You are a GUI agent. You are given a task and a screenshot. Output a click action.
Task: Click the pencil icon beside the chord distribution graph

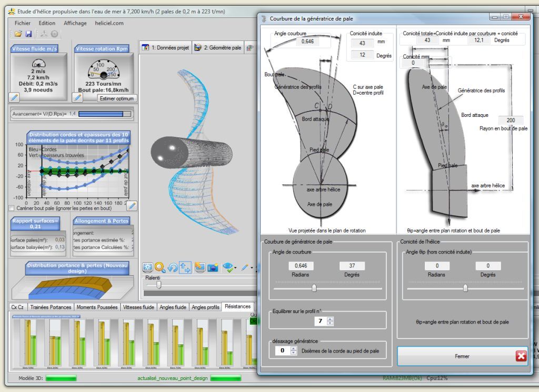(x=132, y=206)
